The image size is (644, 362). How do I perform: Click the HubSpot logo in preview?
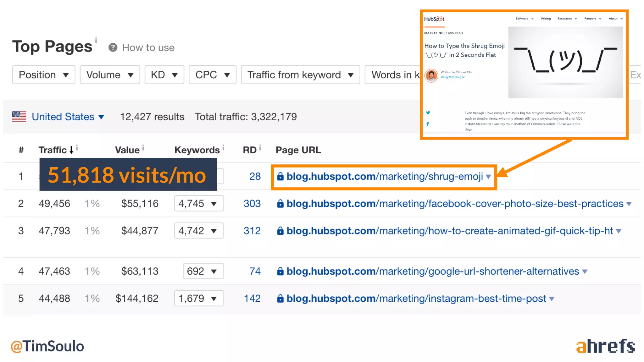point(434,19)
